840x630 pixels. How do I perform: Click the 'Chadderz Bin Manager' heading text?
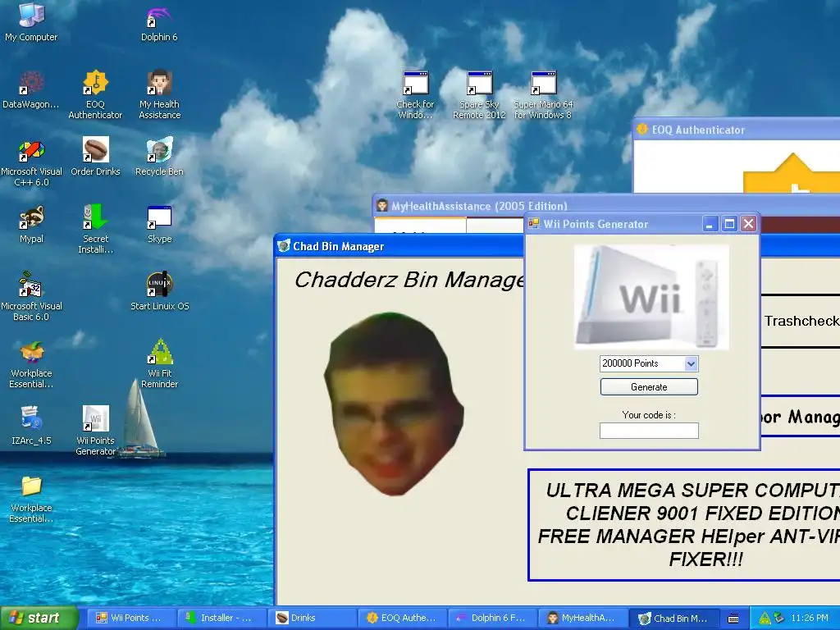409,280
